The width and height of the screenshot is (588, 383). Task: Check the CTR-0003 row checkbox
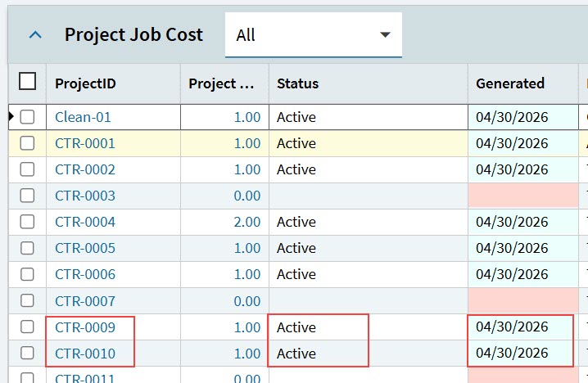[x=27, y=196]
